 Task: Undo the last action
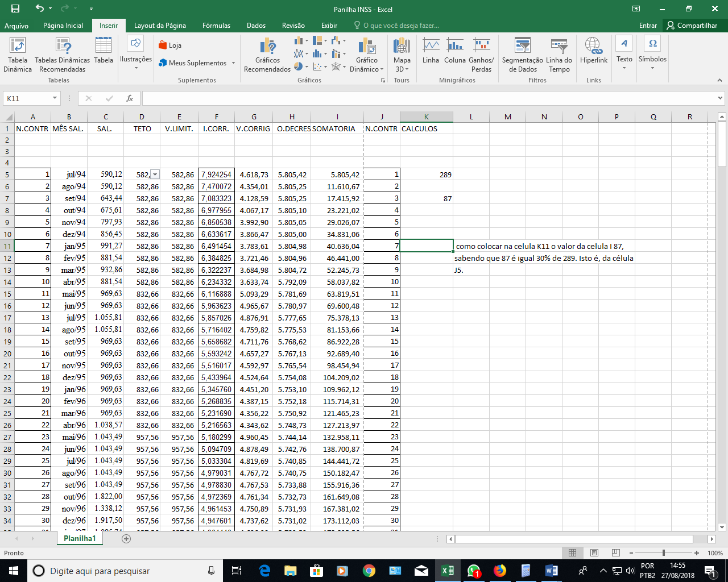[39, 9]
